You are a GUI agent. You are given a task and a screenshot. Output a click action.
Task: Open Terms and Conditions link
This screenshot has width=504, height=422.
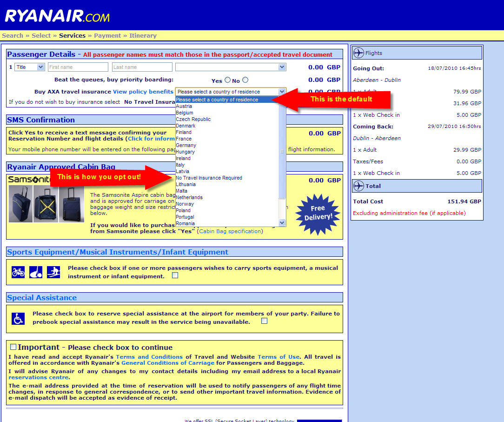tap(149, 357)
